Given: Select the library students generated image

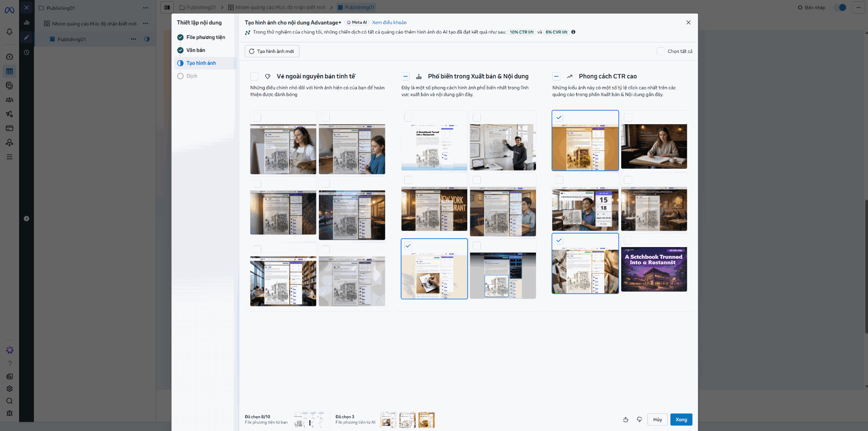Looking at the screenshot, I should pyautogui.click(x=283, y=281).
